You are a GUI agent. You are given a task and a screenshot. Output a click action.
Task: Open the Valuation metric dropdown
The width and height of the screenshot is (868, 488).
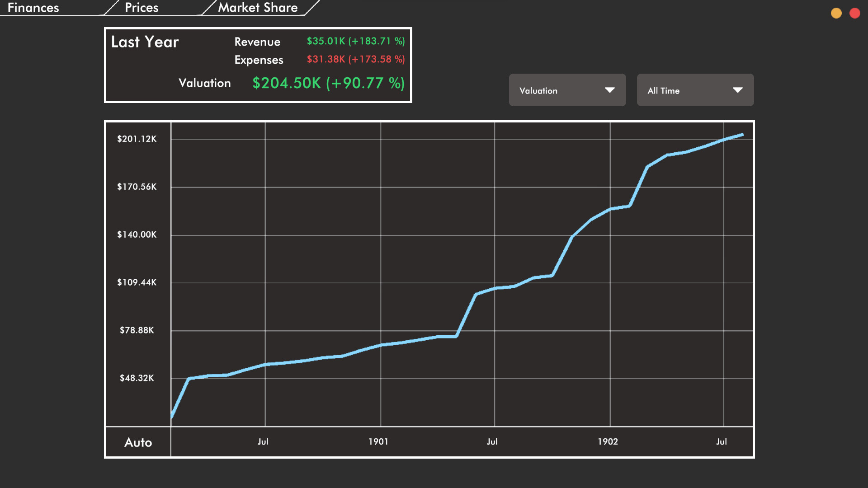pyautogui.click(x=567, y=90)
